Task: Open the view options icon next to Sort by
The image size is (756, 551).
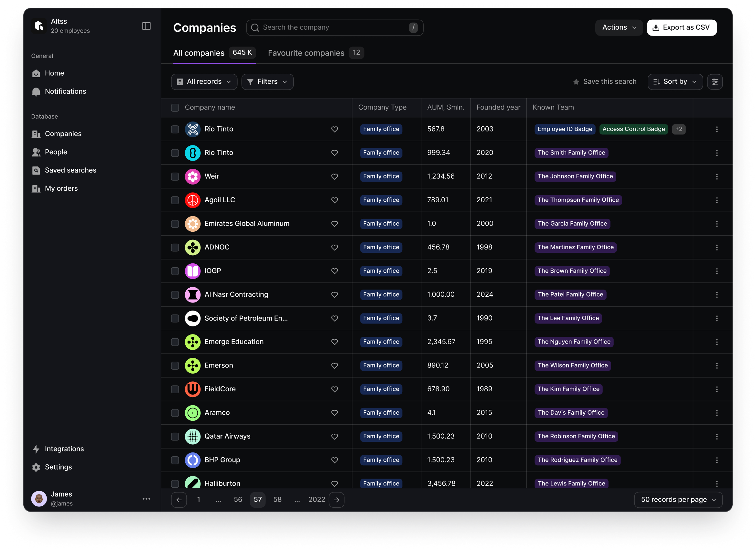Action: click(715, 81)
